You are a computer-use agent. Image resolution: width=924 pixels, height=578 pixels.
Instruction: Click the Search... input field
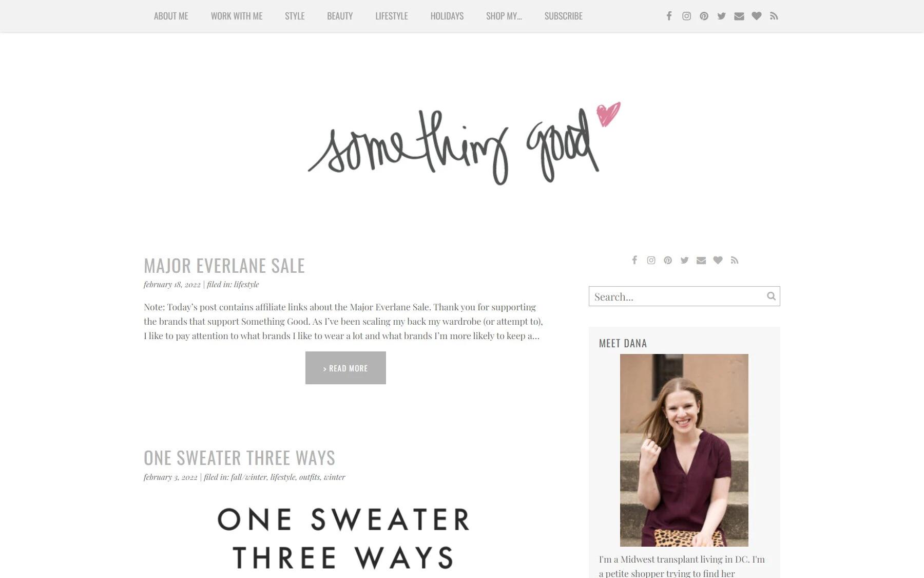point(684,296)
